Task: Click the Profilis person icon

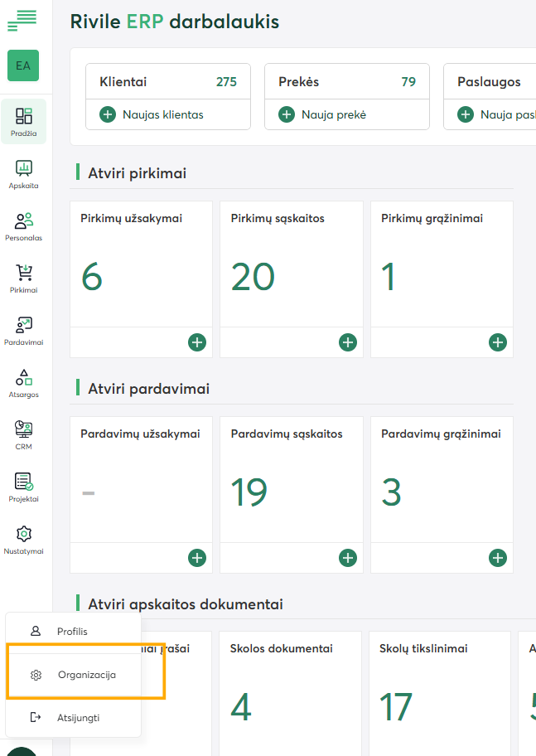Action: pyautogui.click(x=36, y=631)
